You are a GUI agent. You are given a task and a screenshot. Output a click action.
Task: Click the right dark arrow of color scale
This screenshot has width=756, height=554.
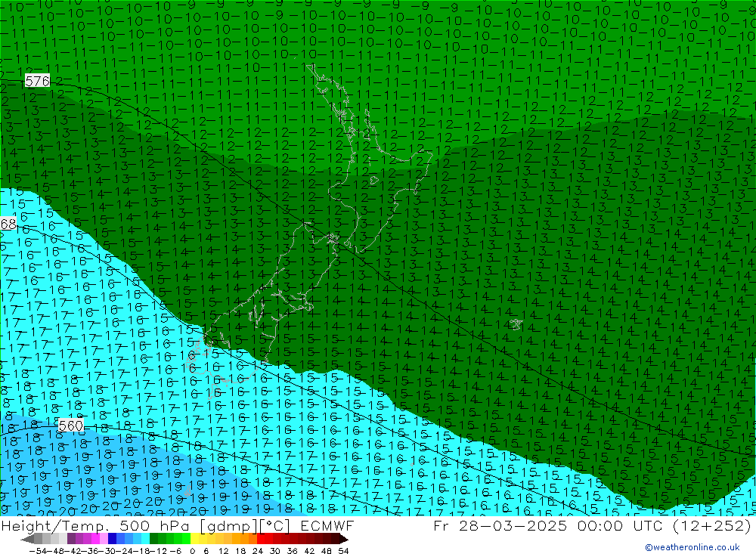[x=343, y=540]
